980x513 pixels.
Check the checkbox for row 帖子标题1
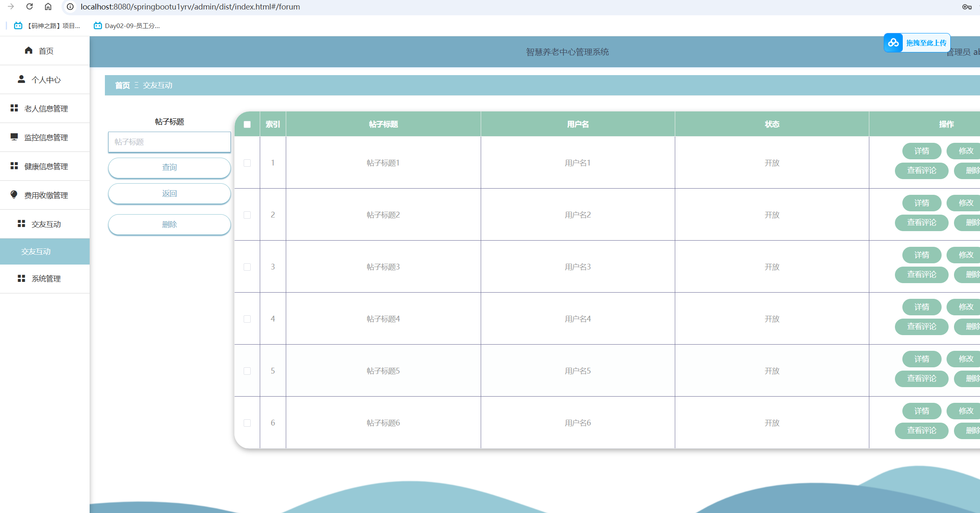tap(247, 163)
